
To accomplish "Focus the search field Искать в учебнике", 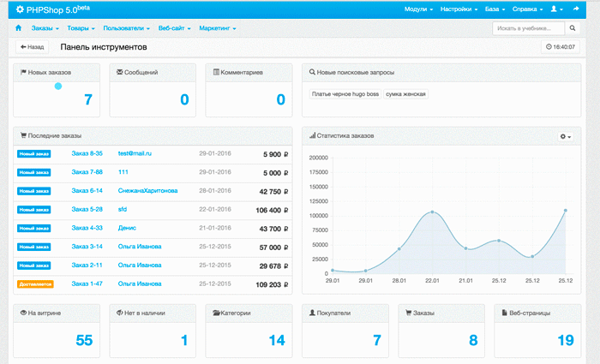I will tap(529, 28).
